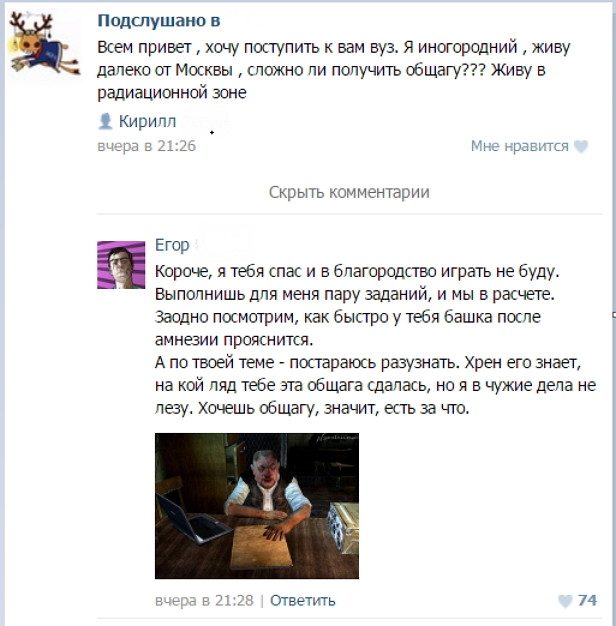Screen dimensions: 616x626
Task: Click the comment's last line about общагу
Action: [x=312, y=408]
